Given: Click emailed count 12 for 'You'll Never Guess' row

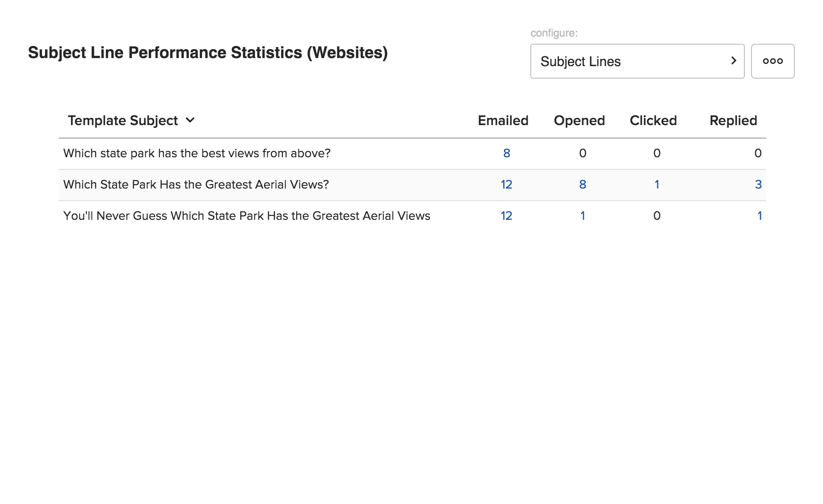Looking at the screenshot, I should pyautogui.click(x=506, y=216).
